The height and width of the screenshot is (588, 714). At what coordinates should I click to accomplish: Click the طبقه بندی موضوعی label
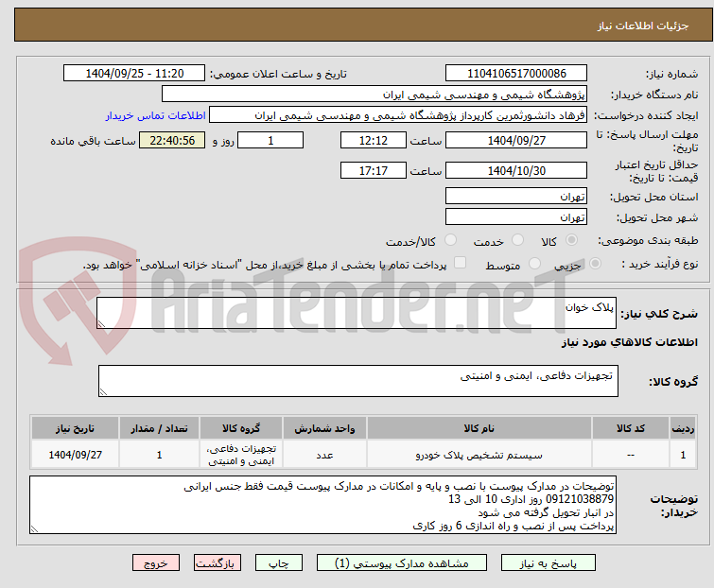tap(648, 240)
